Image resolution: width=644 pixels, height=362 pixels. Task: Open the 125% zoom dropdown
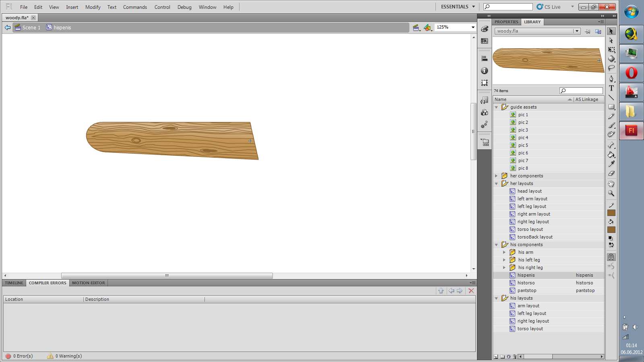point(473,27)
